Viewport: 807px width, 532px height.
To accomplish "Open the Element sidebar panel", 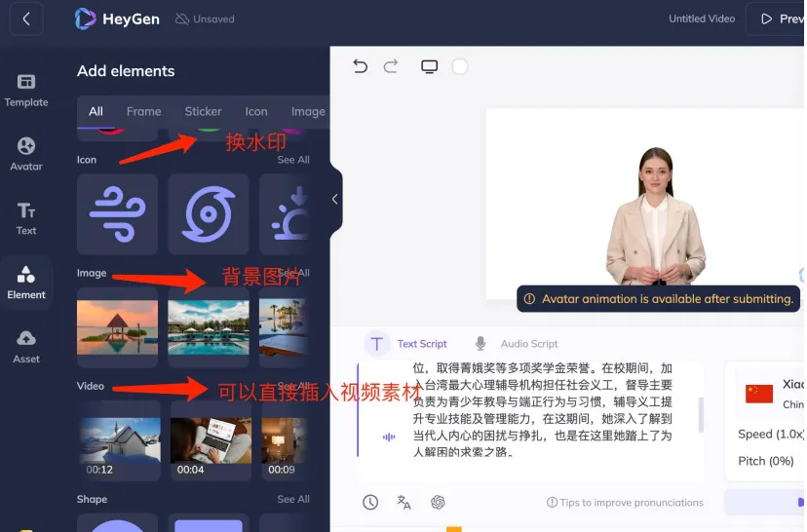I will tap(26, 283).
